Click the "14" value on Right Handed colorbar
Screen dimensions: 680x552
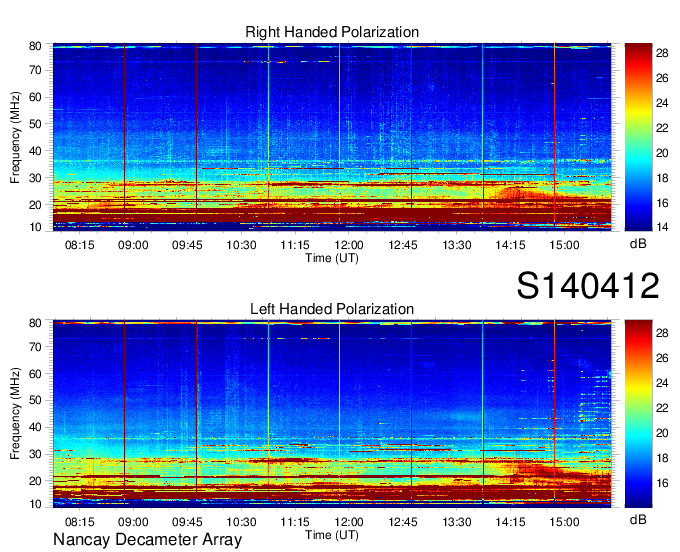coord(662,227)
